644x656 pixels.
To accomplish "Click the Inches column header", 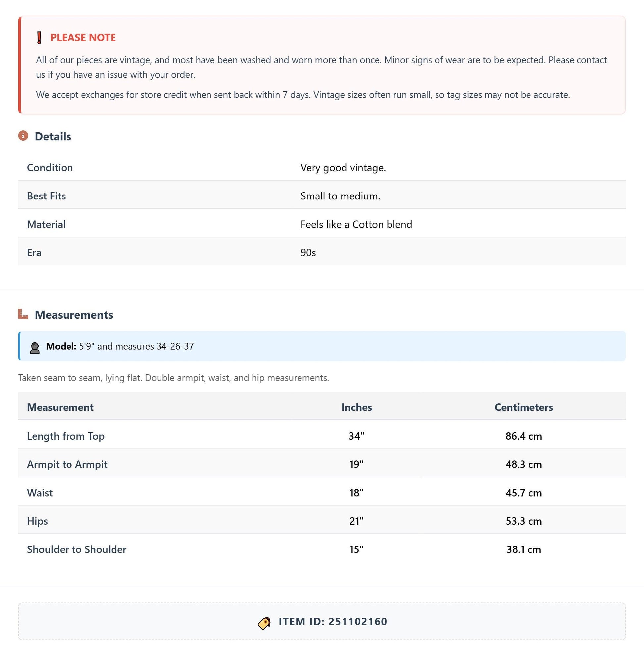I will tap(356, 407).
